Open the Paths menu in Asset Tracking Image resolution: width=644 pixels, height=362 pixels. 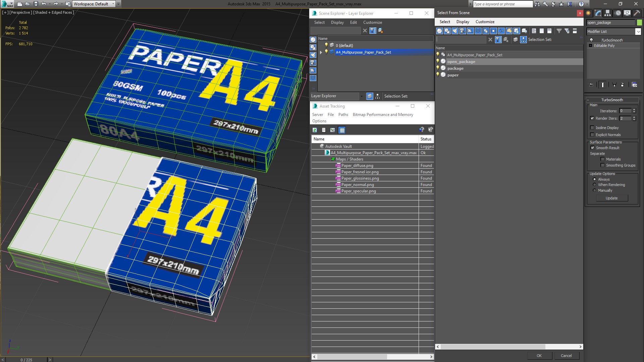(x=343, y=115)
